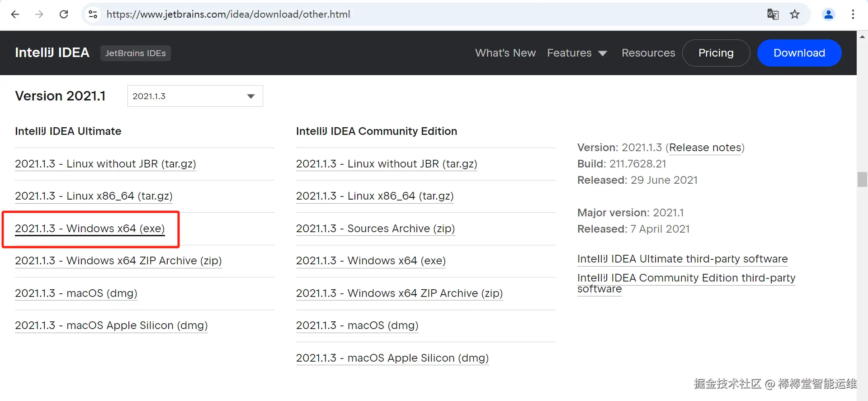Click the browser forward arrow
Image resolution: width=868 pixels, height=401 pixels.
pyautogui.click(x=39, y=14)
